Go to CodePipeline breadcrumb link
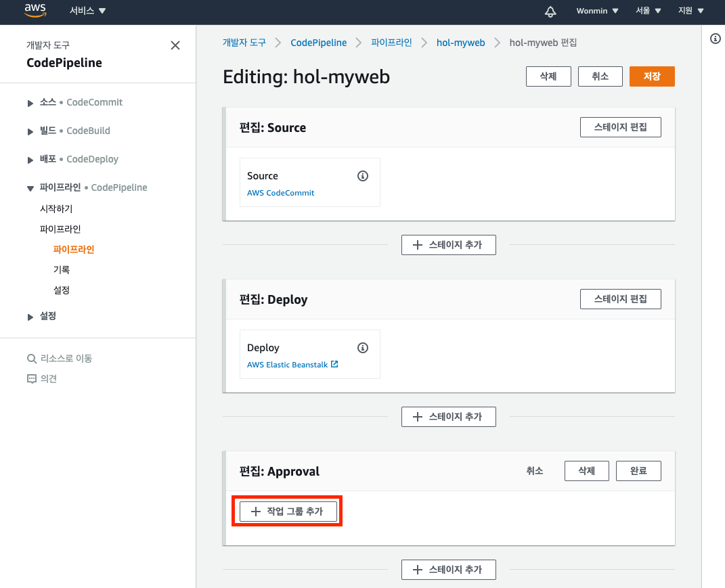This screenshot has width=725, height=588. click(319, 43)
